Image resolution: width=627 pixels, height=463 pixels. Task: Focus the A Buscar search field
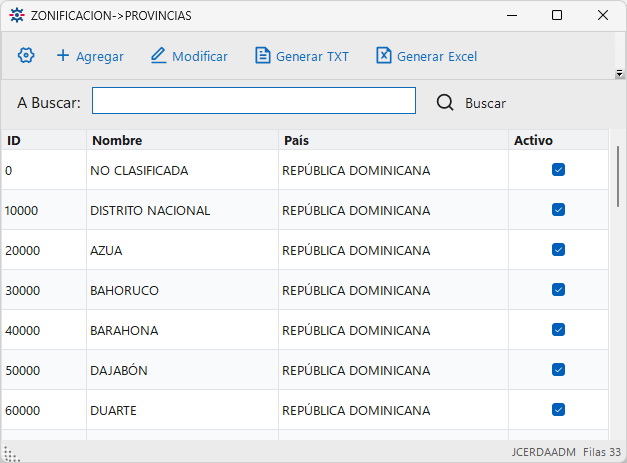coord(254,100)
